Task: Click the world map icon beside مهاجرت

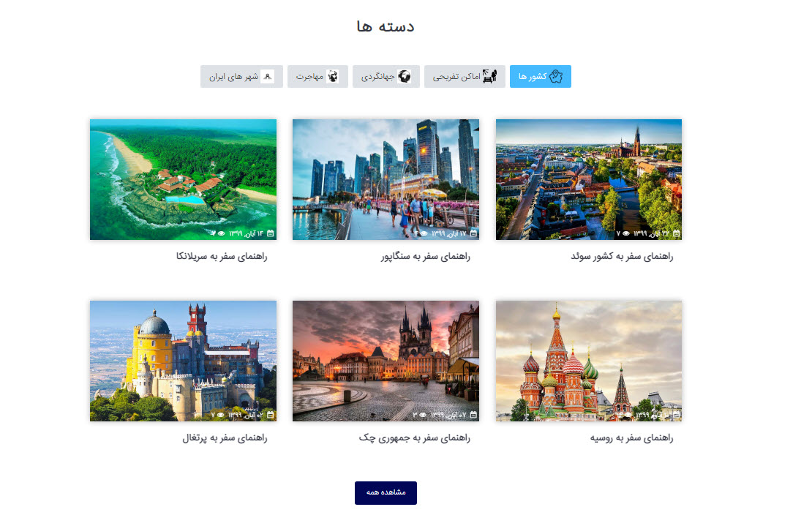Action: pos(333,76)
